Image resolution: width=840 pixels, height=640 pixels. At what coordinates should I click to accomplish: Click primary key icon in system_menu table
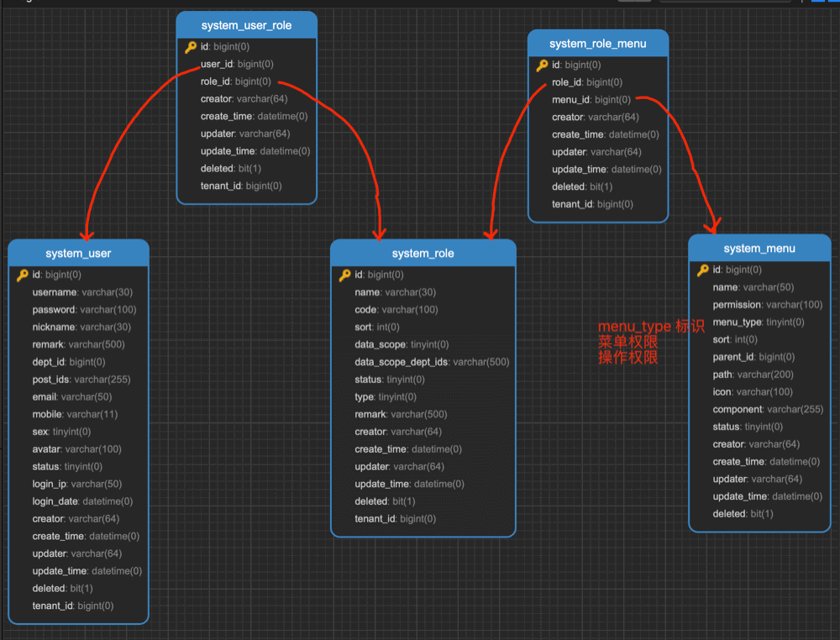tap(703, 270)
